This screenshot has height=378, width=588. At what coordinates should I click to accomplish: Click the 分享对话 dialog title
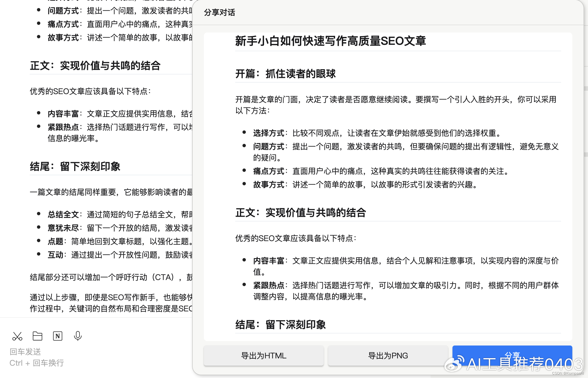(220, 12)
